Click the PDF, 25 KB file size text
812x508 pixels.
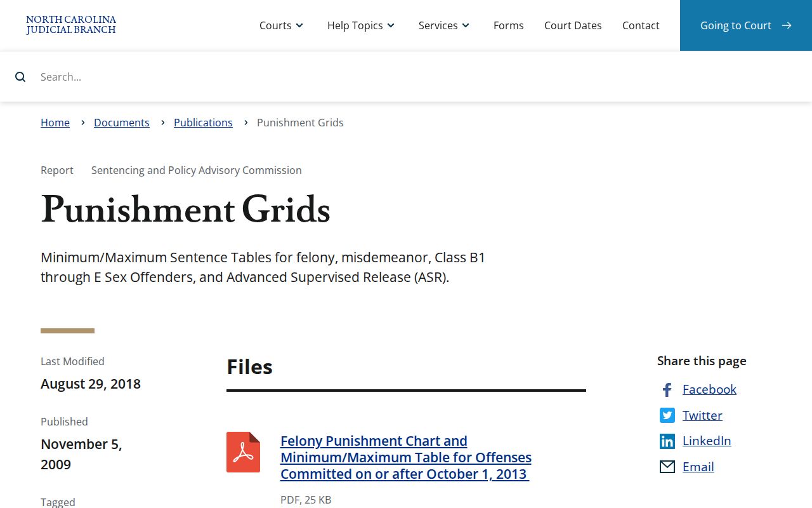tap(306, 500)
